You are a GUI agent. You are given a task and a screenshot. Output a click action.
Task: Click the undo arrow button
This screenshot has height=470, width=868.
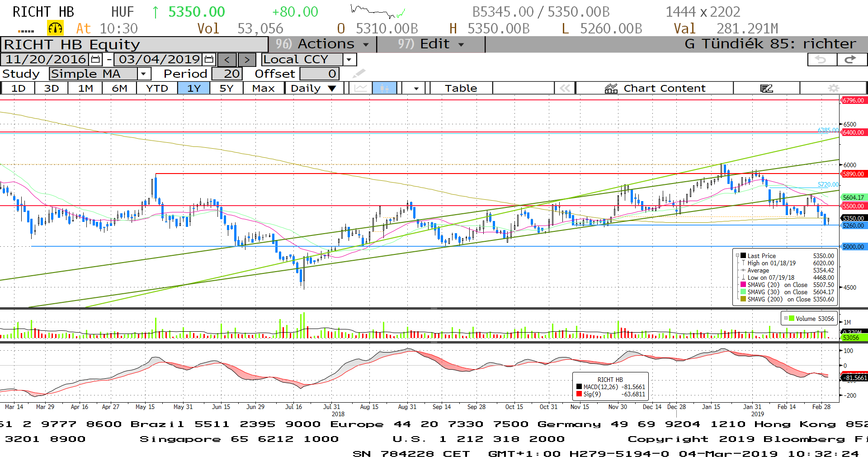(821, 59)
